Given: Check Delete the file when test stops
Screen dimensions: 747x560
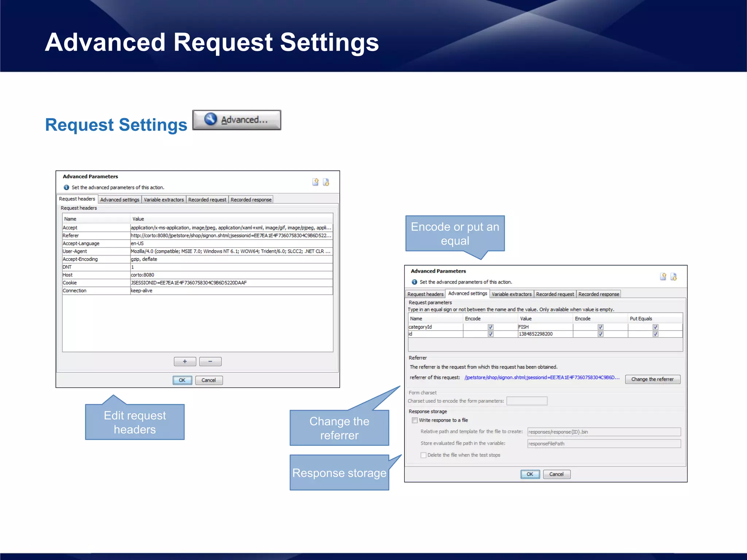Looking at the screenshot, I should click(423, 455).
